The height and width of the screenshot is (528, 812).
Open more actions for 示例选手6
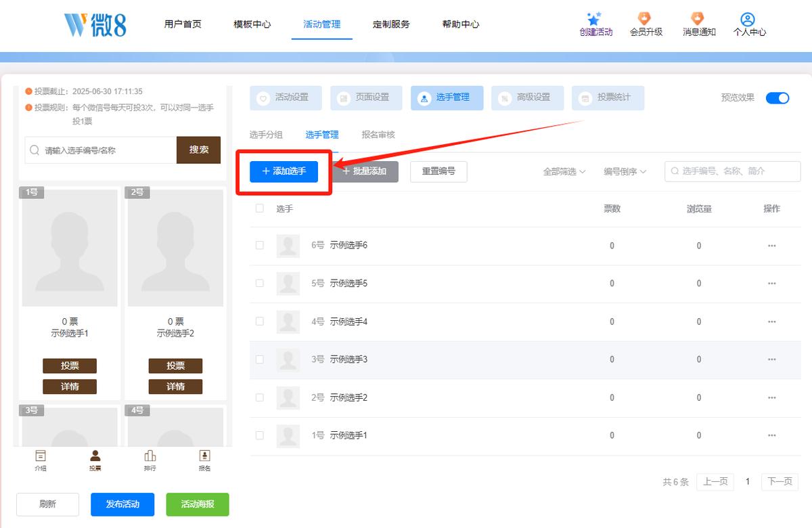tap(772, 246)
